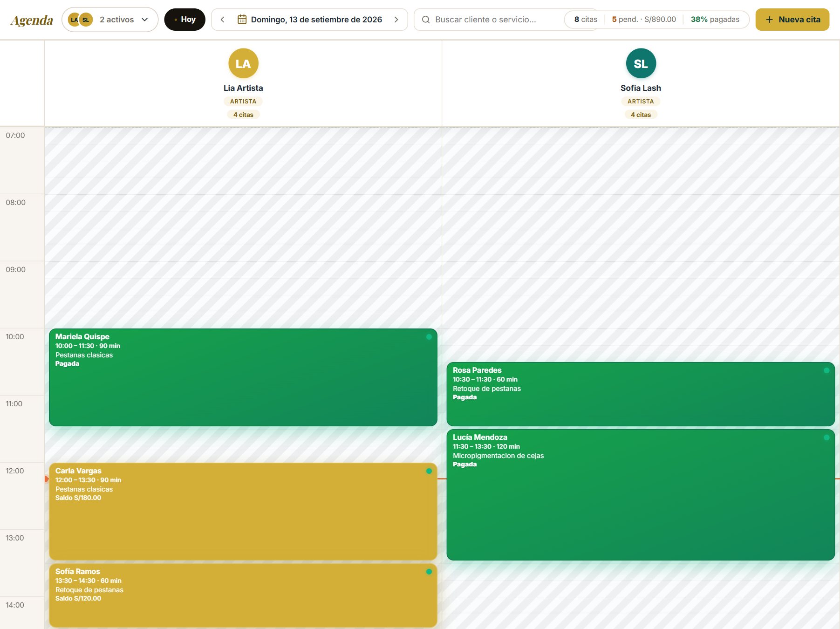The width and height of the screenshot is (840, 629).
Task: Click the 5 pend. S/890.00 summary
Action: (644, 20)
